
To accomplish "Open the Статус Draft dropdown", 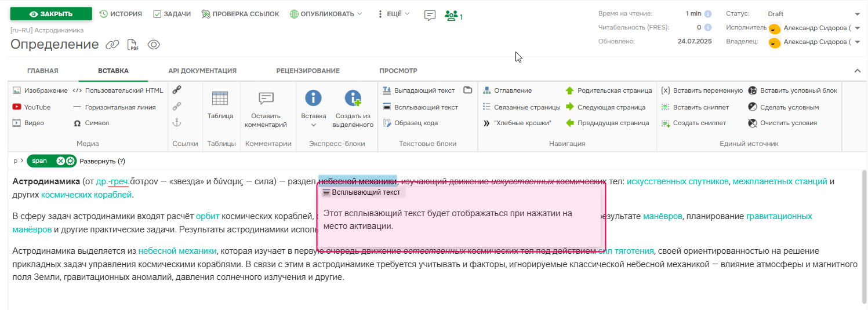I will [x=814, y=14].
